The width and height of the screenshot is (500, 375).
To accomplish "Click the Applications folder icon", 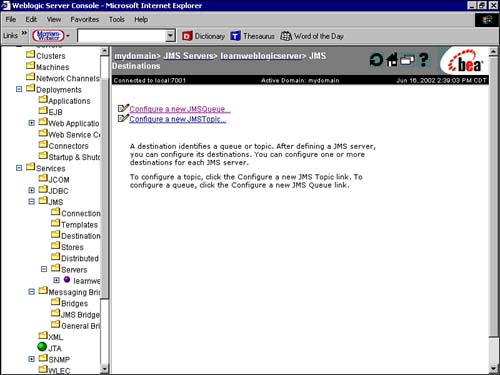I will click(43, 100).
